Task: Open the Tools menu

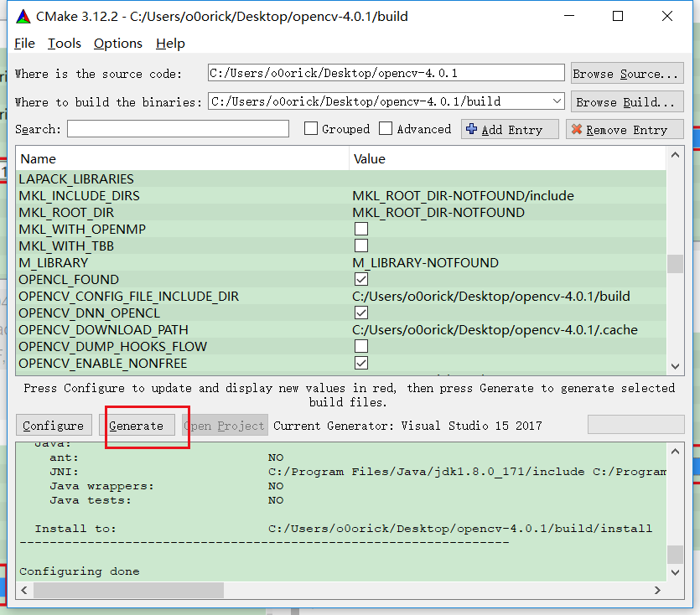Action: tap(65, 44)
